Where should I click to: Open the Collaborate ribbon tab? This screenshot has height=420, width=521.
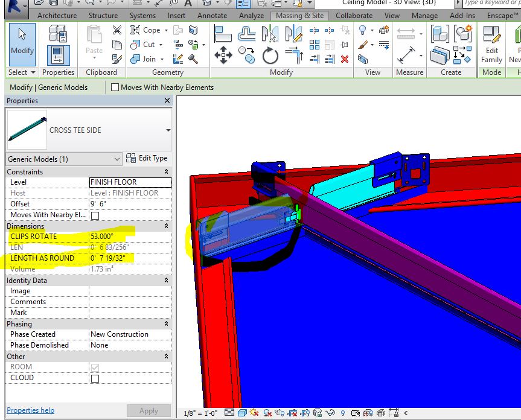(x=354, y=16)
